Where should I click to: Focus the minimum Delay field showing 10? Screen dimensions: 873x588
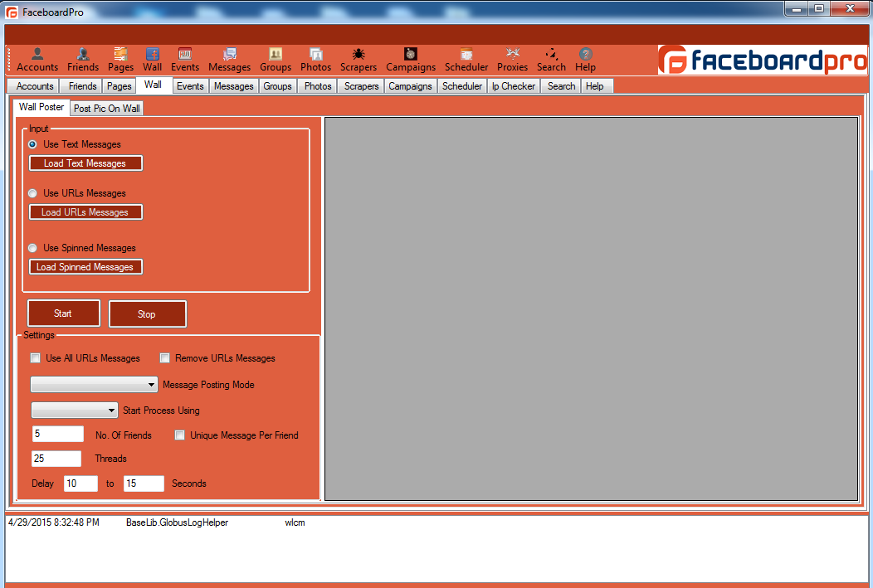(x=80, y=484)
